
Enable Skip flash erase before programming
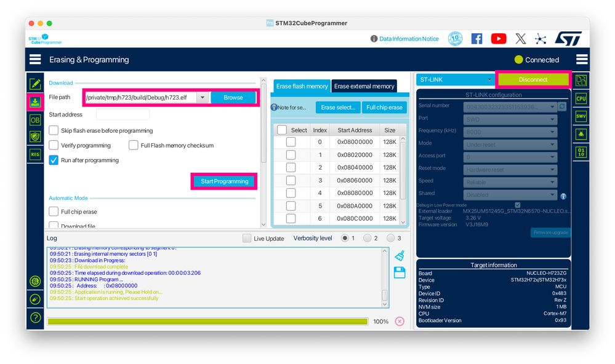tap(54, 130)
